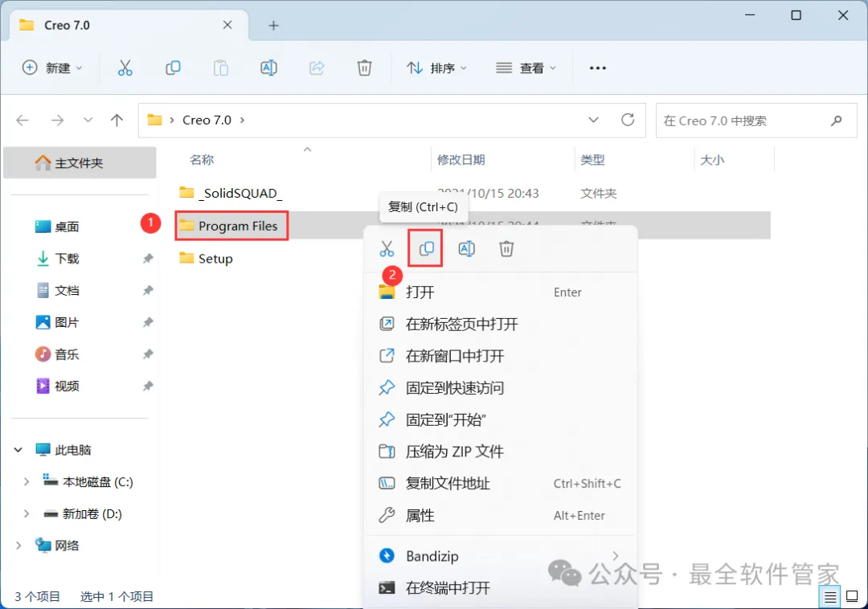The image size is (868, 609).
Task: Expand 新加卷 (D:) node
Action: [26, 514]
